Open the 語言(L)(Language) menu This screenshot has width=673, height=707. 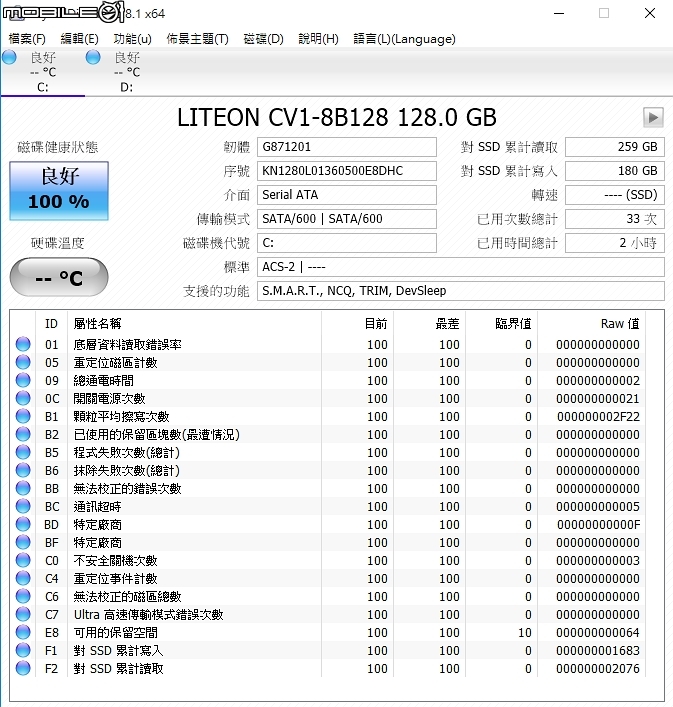pos(404,39)
